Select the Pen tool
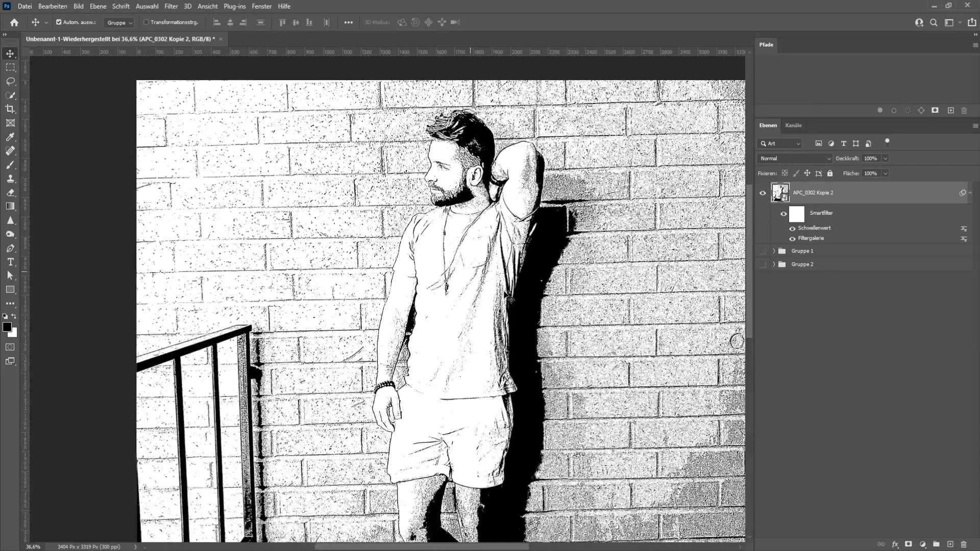Image resolution: width=980 pixels, height=551 pixels. pos(10,248)
